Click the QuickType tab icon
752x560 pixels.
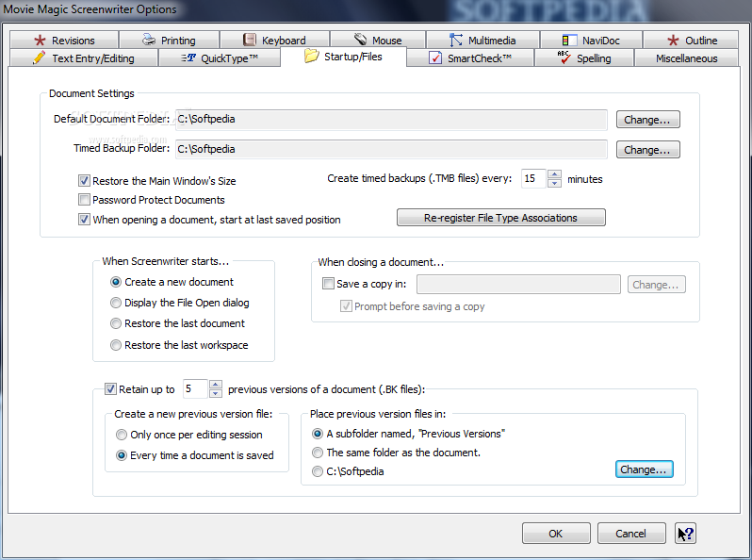188,58
